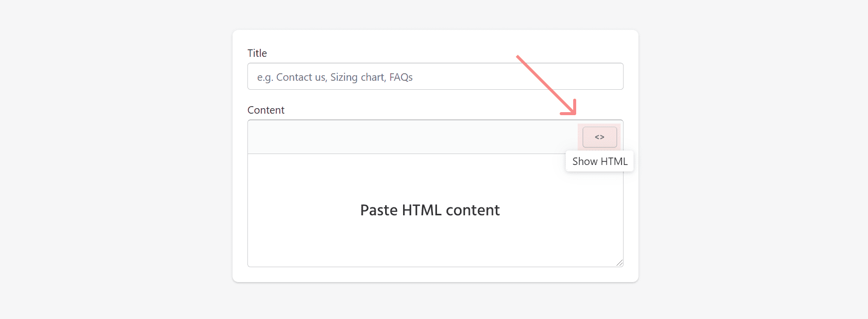Click the "Paste HTML content" heading text
The image size is (868, 319).
click(430, 210)
